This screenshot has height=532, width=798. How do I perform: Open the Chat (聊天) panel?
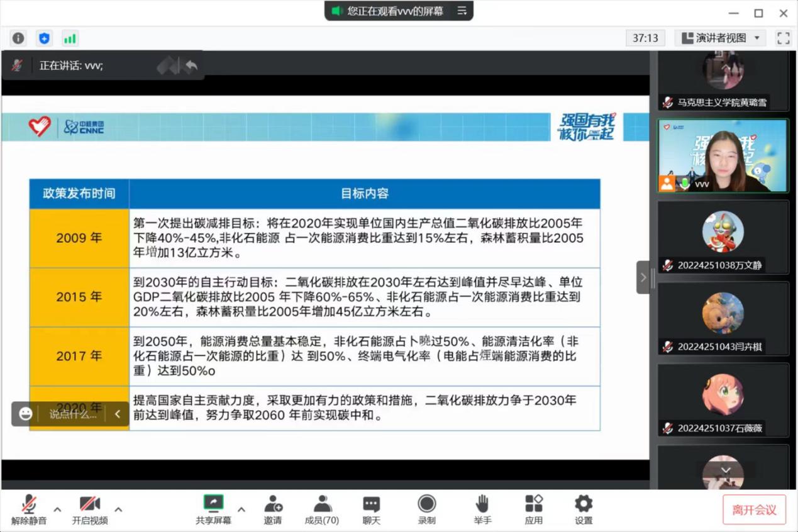tap(372, 509)
